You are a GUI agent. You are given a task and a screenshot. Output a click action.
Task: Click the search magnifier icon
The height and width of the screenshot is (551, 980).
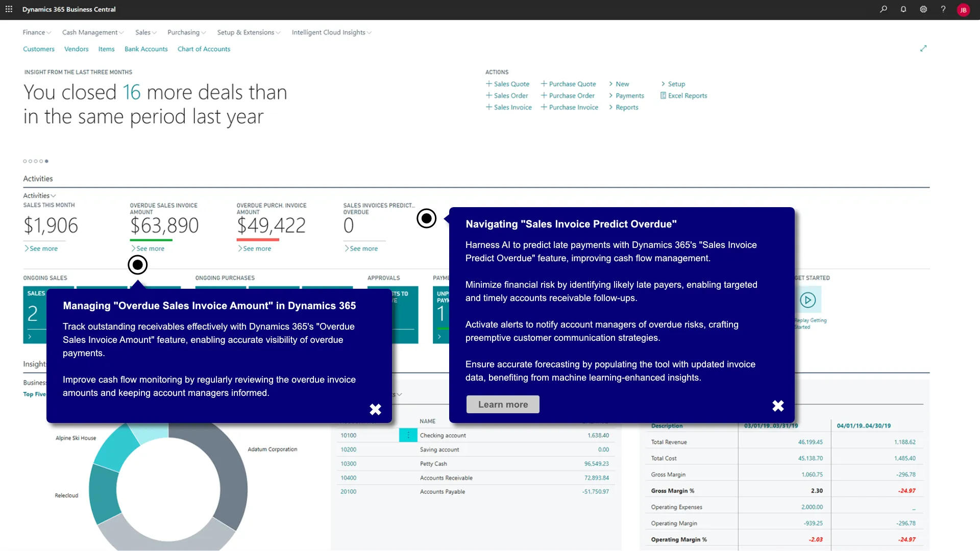click(x=884, y=9)
